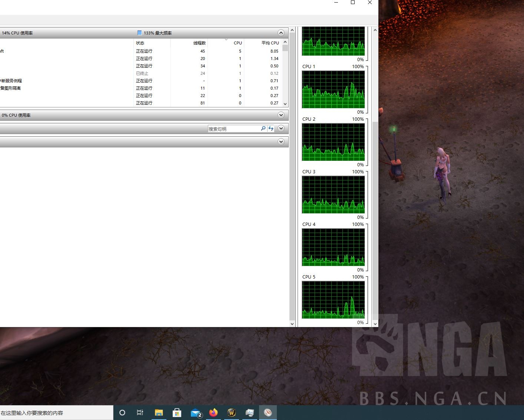
Task: Click the 搜索句柄 search field
Action: tap(233, 129)
